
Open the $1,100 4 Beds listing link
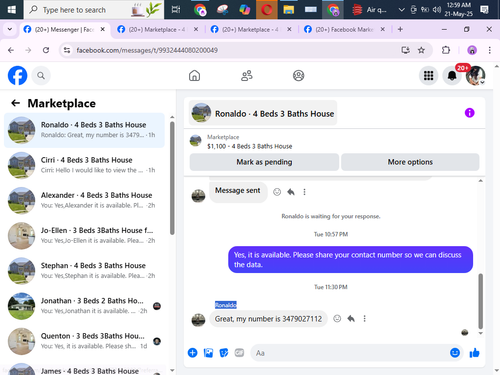pyautogui.click(x=250, y=146)
